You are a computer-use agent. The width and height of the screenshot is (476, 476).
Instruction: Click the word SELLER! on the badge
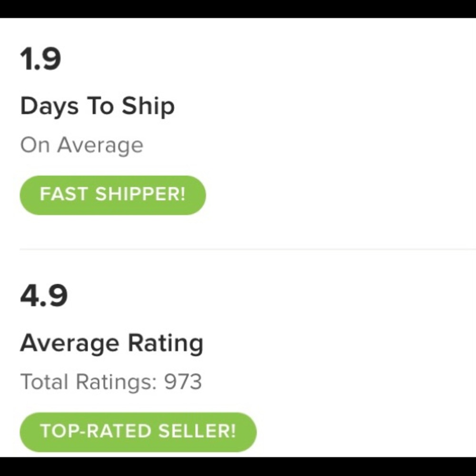197,431
